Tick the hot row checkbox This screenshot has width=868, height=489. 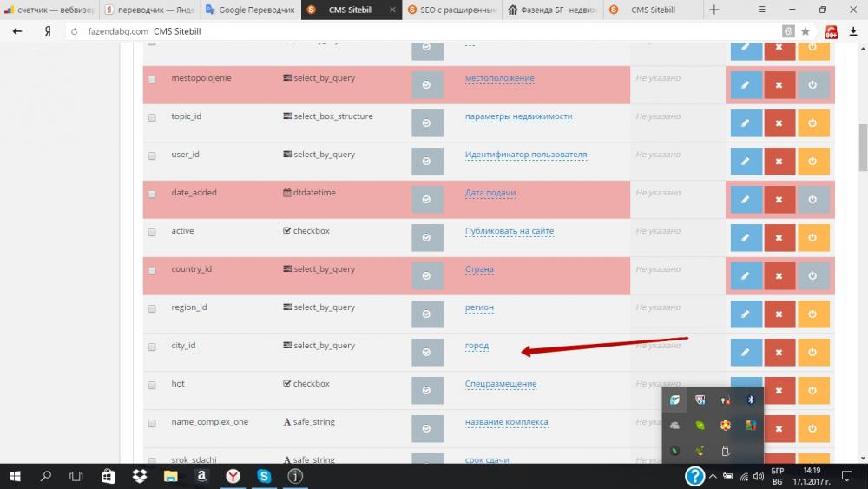tap(152, 385)
